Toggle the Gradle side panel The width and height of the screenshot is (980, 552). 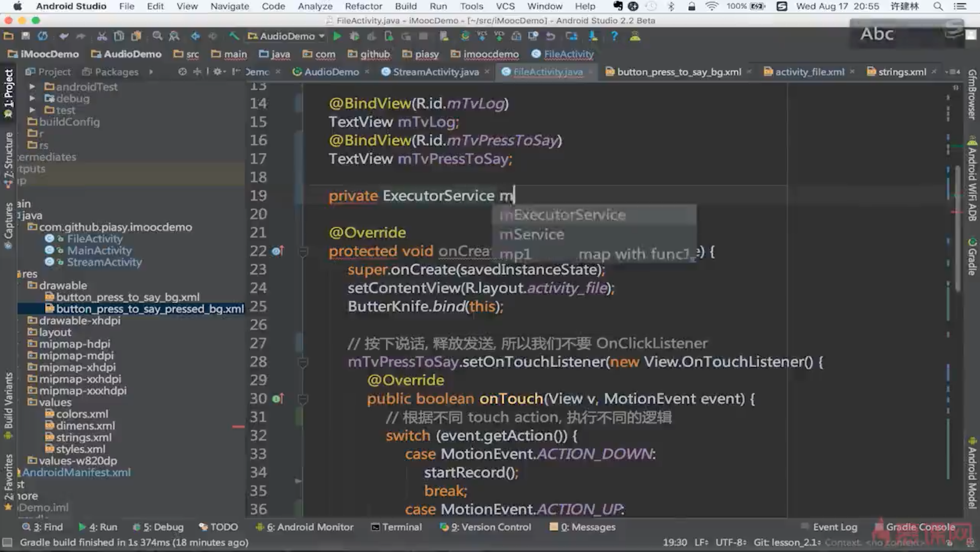(x=972, y=257)
